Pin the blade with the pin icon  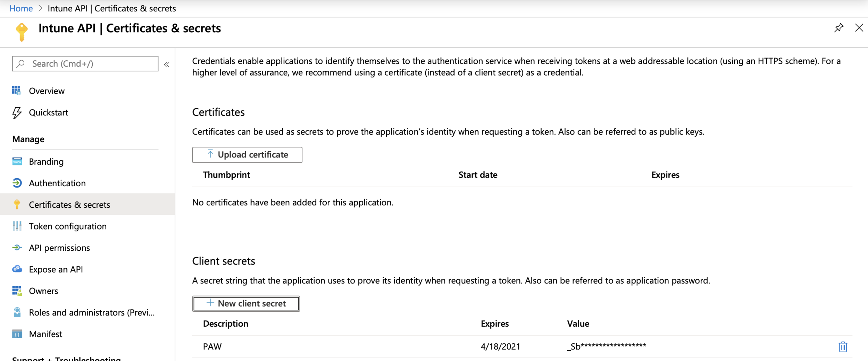coord(838,28)
